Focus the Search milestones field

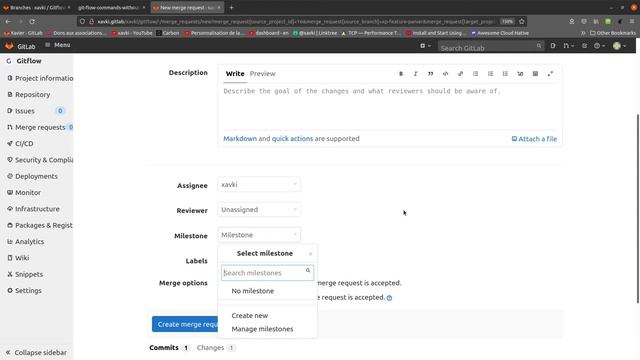(x=267, y=273)
